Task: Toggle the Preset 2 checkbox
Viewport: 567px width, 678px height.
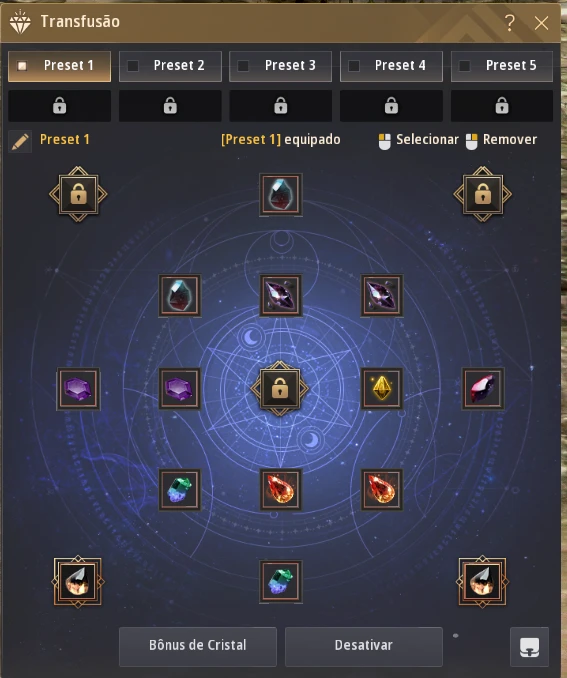Action: [x=133, y=66]
